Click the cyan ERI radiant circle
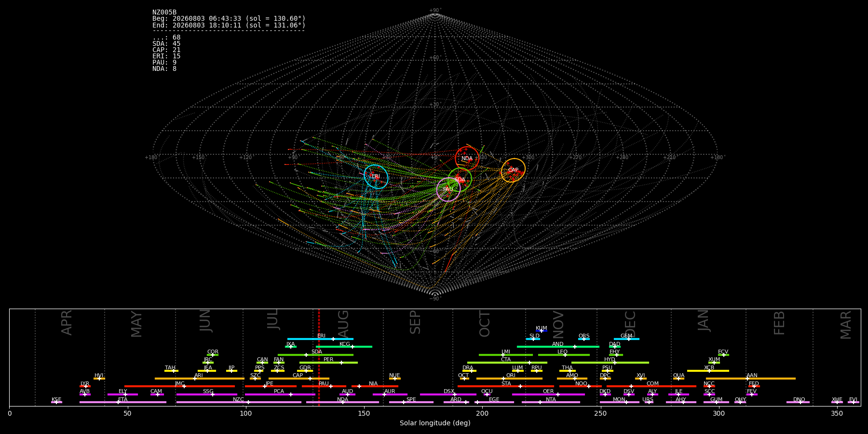This screenshot has width=868, height=434. point(376,176)
